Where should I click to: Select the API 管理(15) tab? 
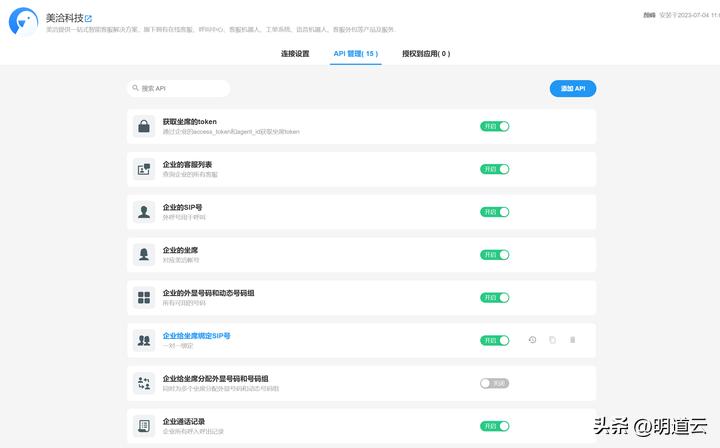pos(356,54)
